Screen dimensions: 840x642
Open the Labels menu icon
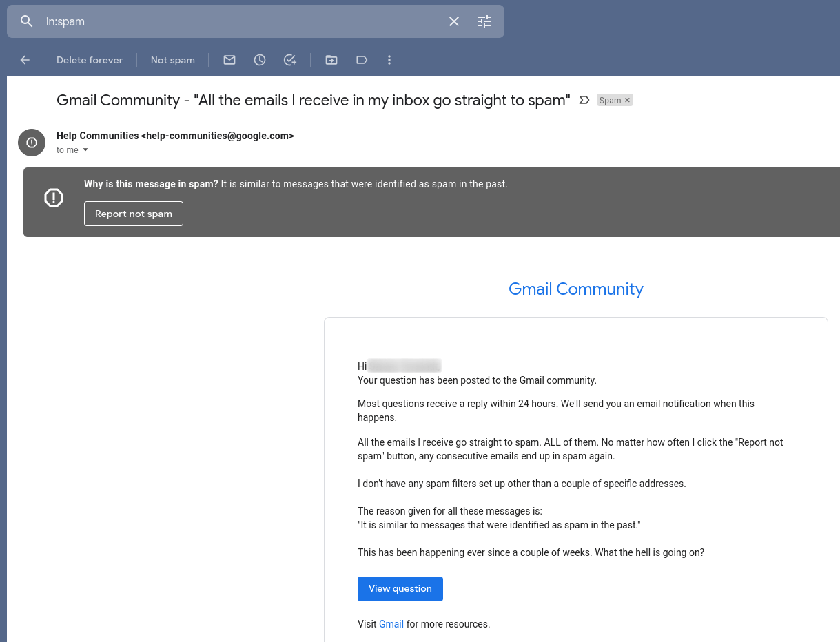[361, 60]
